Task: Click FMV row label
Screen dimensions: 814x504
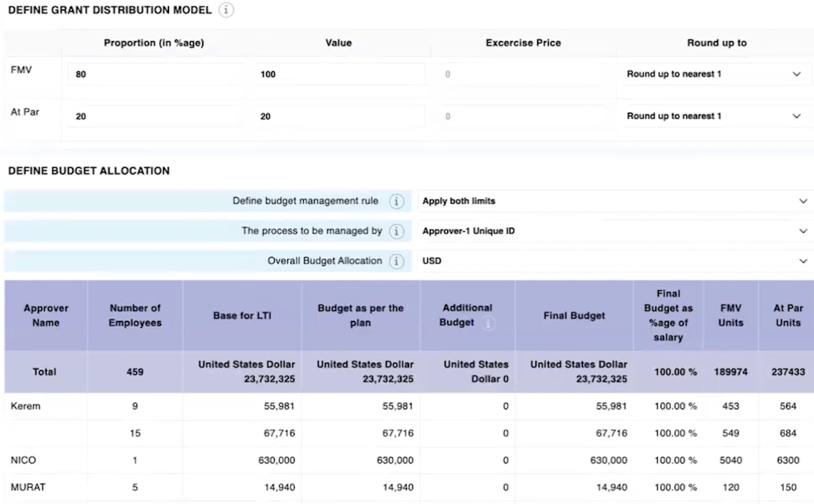Action: (21, 70)
